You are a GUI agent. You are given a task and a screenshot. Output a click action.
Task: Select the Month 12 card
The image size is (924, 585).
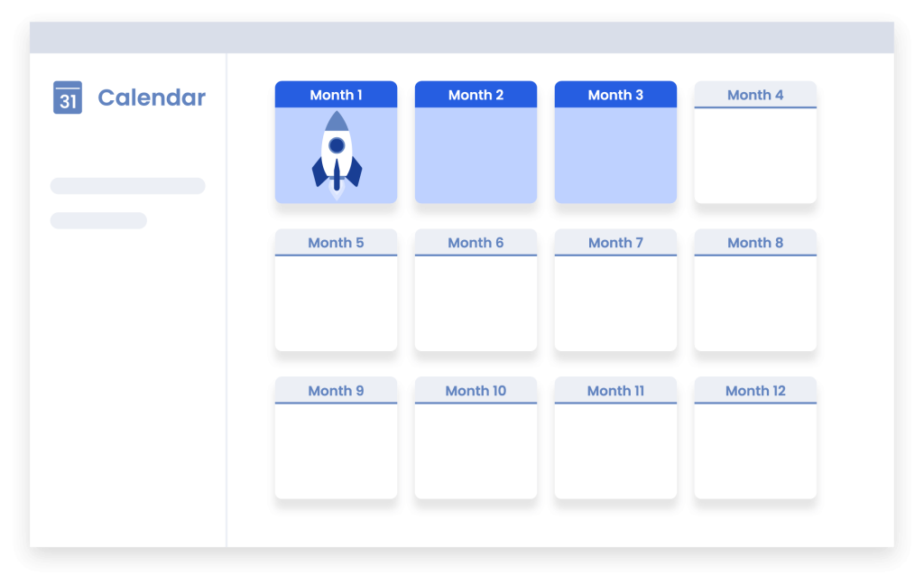755,439
